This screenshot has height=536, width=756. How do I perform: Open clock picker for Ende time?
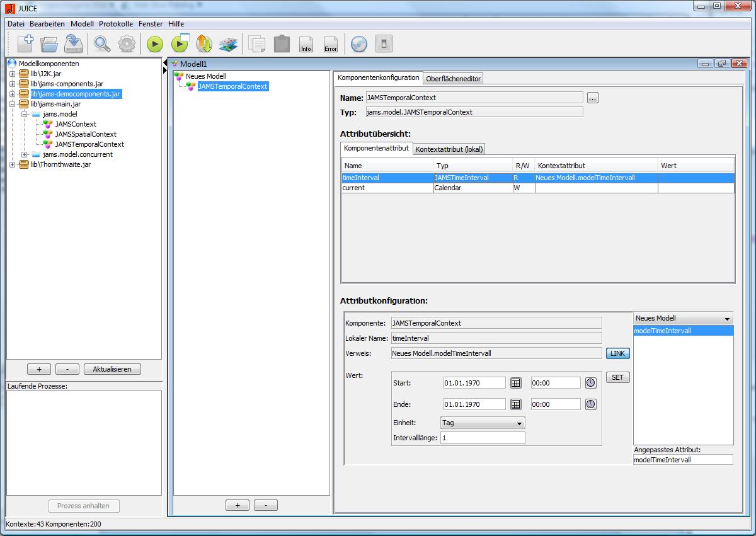tap(590, 404)
